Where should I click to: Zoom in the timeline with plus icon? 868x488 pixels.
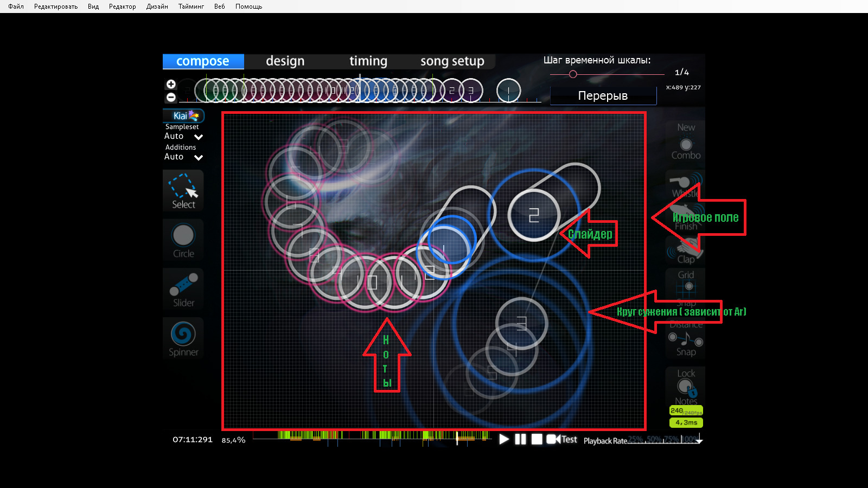[x=171, y=84]
